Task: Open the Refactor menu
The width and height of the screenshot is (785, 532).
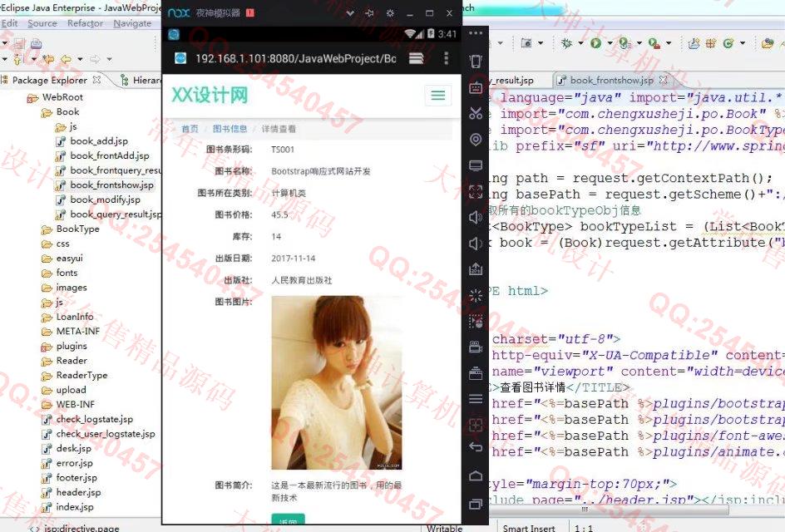Action: pos(85,23)
